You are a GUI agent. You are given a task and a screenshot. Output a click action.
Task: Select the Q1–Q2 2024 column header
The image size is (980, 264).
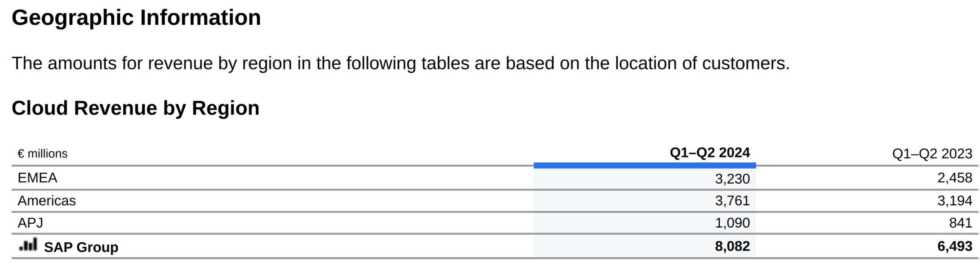pos(709,153)
